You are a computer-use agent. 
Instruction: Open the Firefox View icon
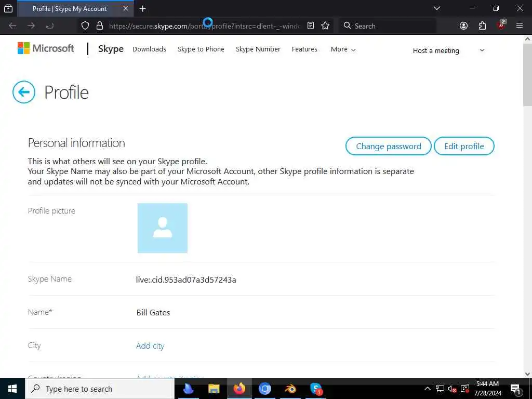[x=8, y=8]
